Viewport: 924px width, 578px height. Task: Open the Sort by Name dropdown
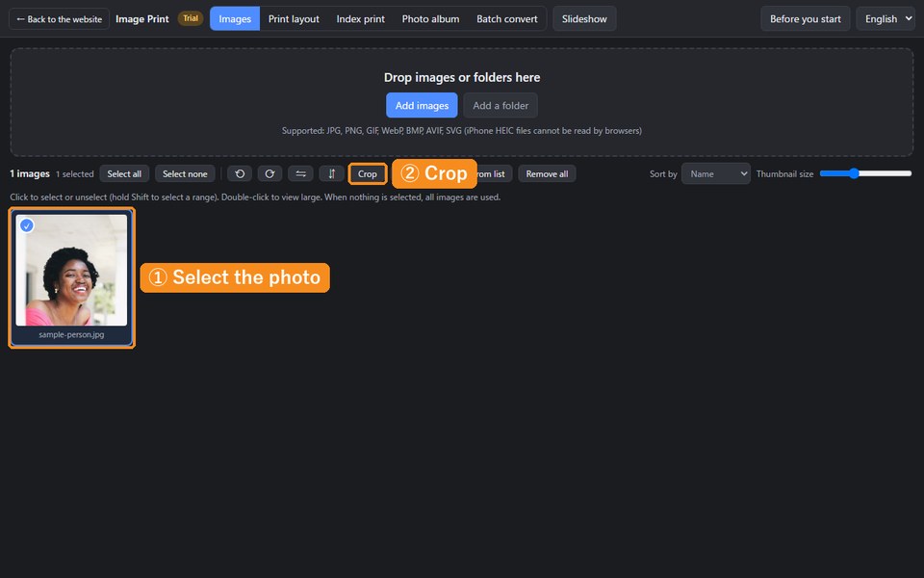pos(716,174)
